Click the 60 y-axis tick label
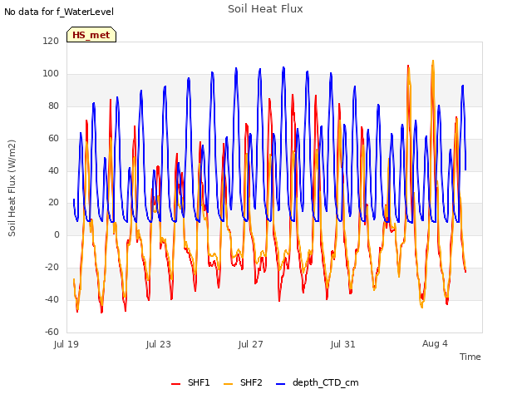This screenshot has width=532, height=399. point(53,139)
